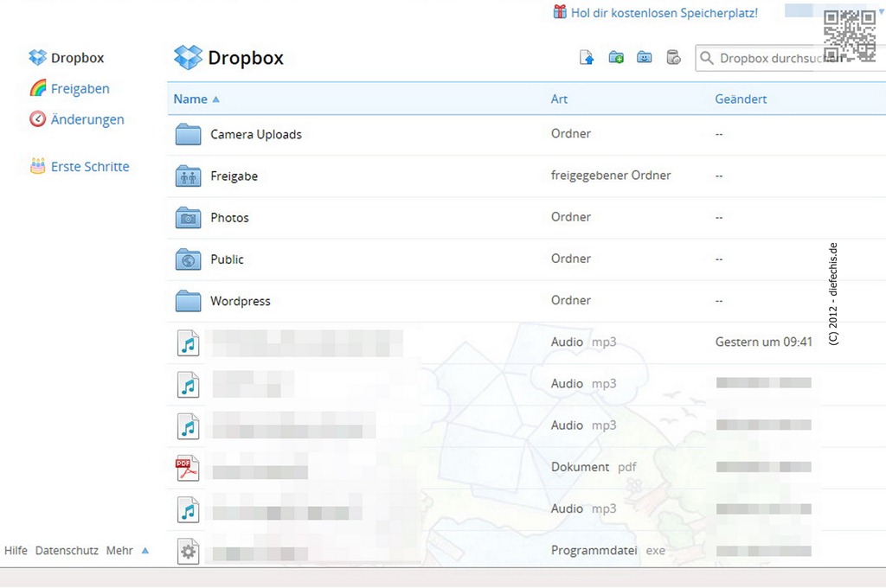Open the Public folder name
Screen dimensions: 886x588
(x=227, y=259)
